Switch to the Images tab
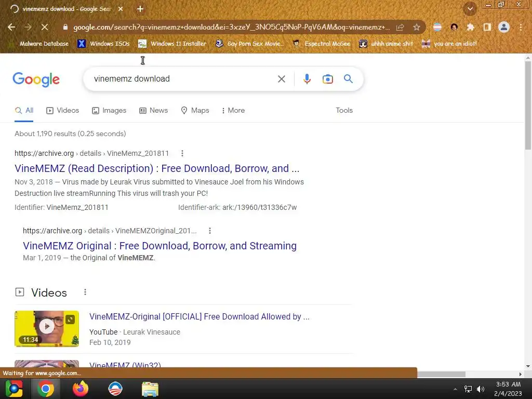Image resolution: width=532 pixels, height=399 pixels. click(x=109, y=111)
